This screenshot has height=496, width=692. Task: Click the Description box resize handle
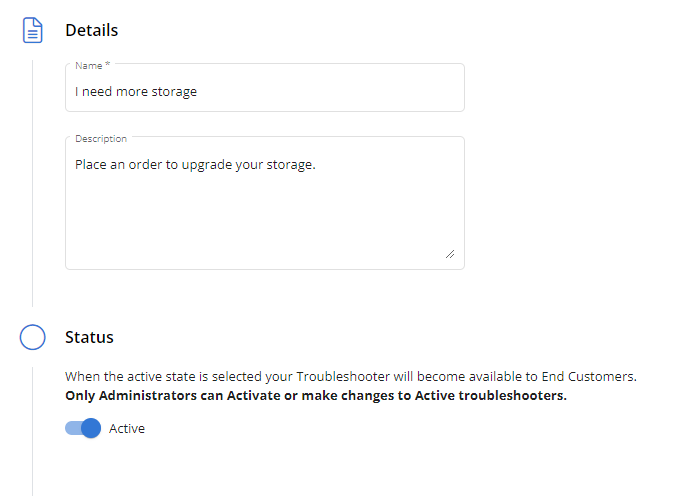450,254
